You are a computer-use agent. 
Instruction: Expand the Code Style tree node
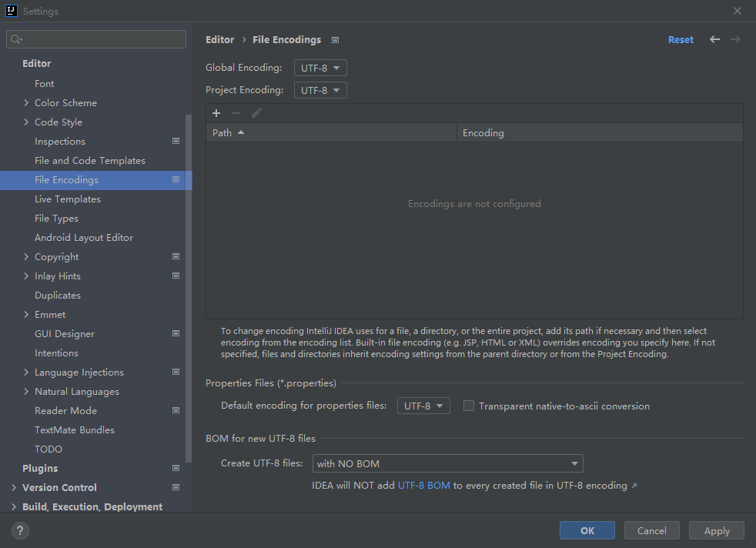coord(26,122)
